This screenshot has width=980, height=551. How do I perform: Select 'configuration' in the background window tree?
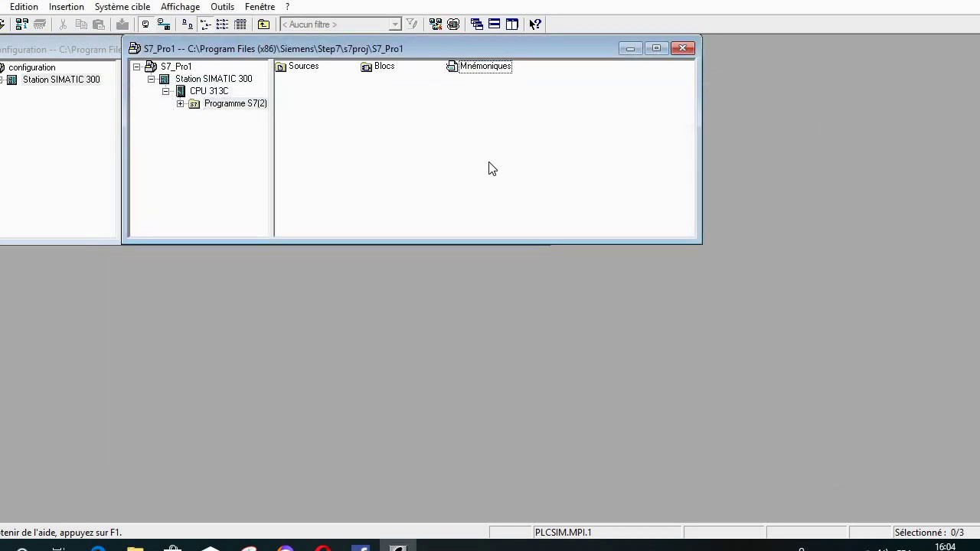[x=32, y=67]
